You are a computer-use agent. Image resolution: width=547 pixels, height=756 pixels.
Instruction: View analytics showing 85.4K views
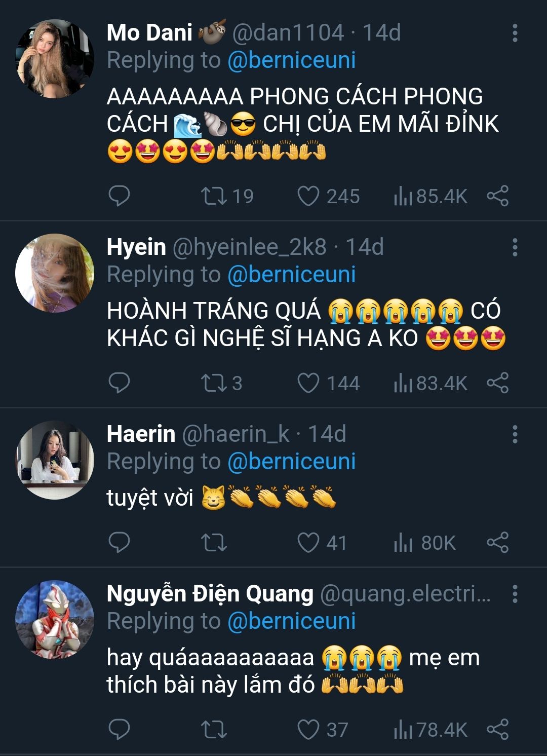[x=431, y=196]
